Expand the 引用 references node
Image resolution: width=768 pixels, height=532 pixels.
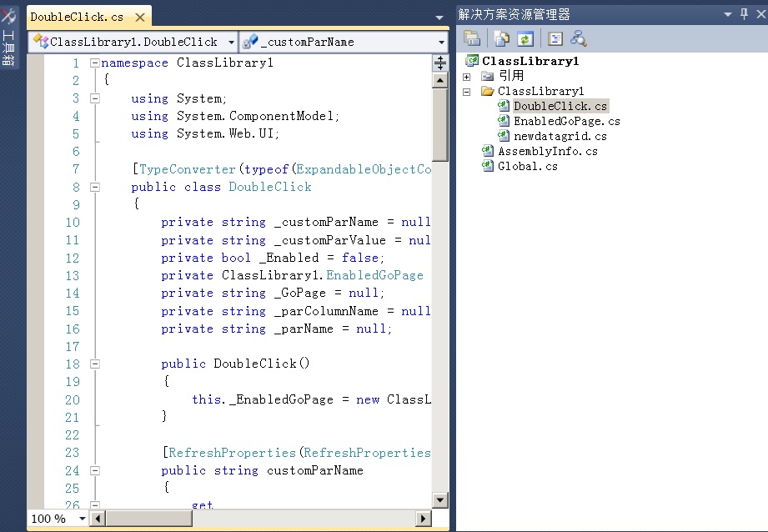click(467, 76)
